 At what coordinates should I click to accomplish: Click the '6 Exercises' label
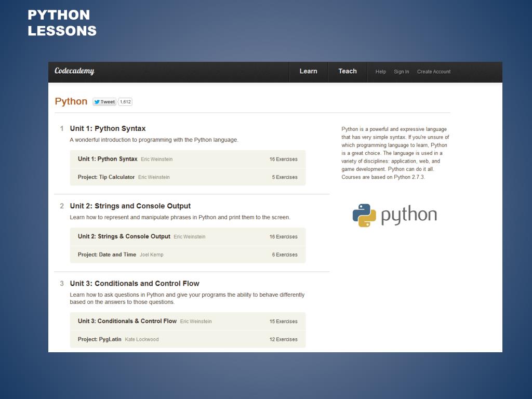point(285,255)
